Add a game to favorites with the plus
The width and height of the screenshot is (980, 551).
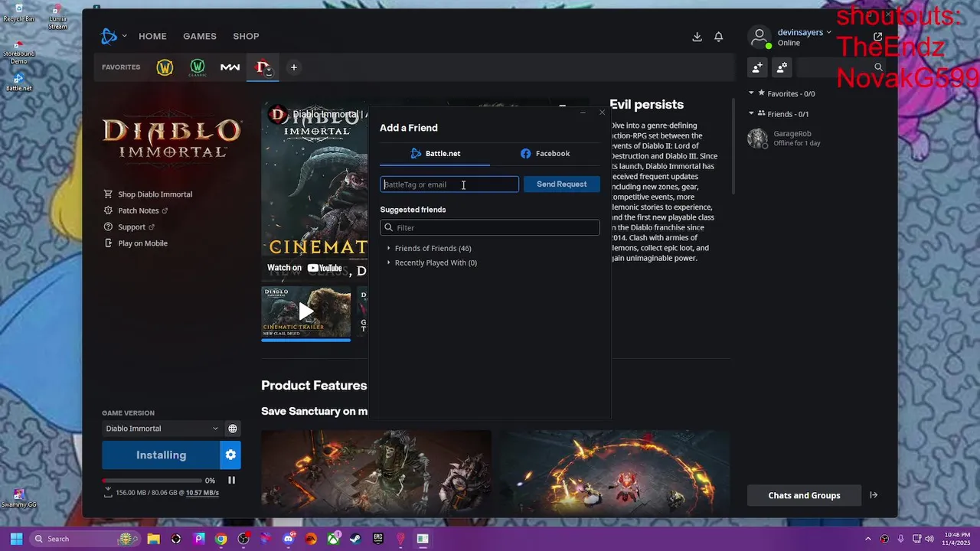[293, 67]
